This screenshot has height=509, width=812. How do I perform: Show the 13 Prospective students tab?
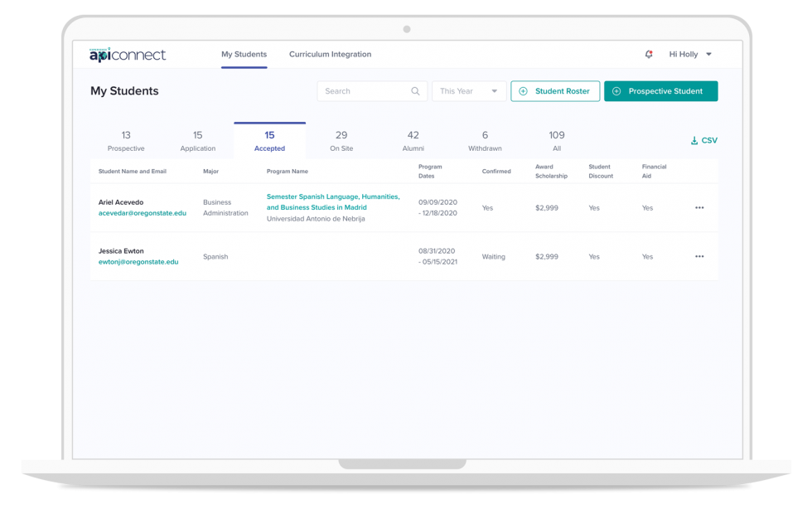click(x=126, y=141)
